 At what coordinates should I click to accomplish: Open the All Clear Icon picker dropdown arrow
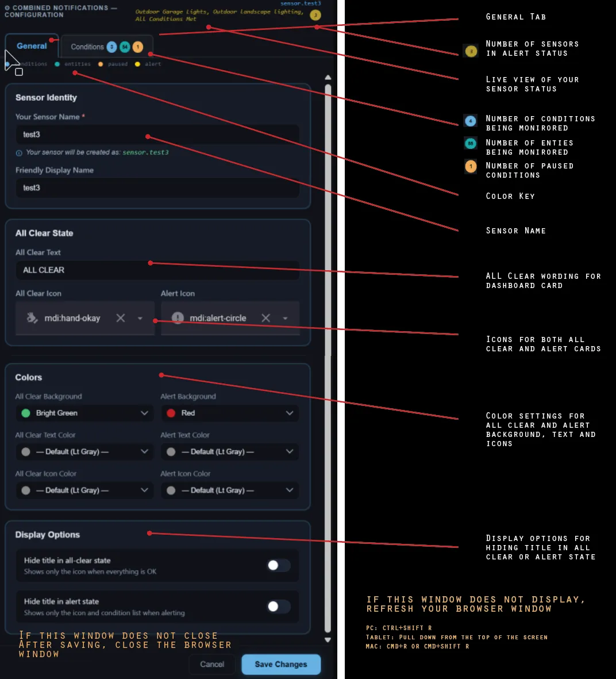(140, 319)
